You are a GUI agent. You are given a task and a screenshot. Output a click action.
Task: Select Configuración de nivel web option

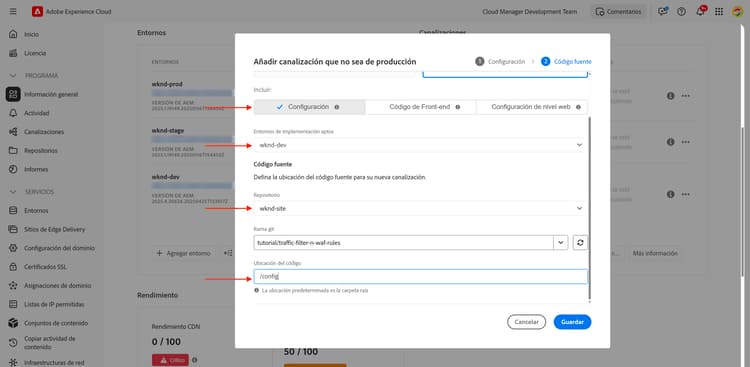(x=532, y=107)
